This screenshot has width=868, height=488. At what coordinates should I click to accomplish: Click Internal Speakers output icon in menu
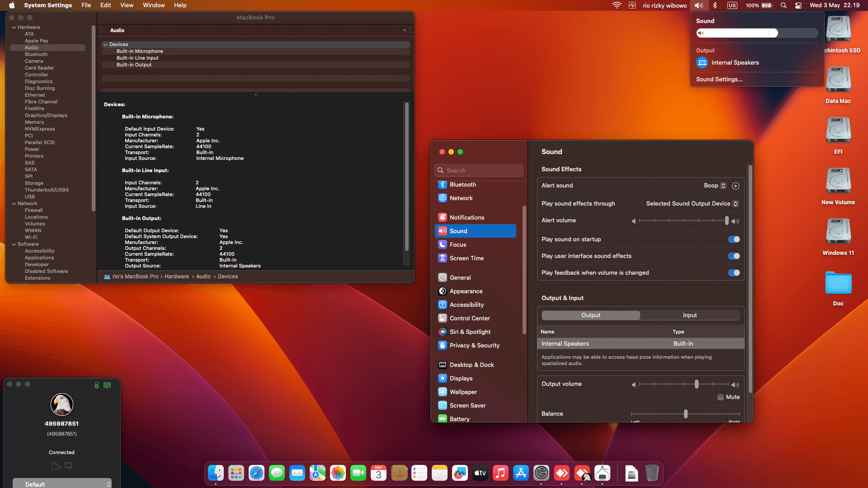[702, 62]
